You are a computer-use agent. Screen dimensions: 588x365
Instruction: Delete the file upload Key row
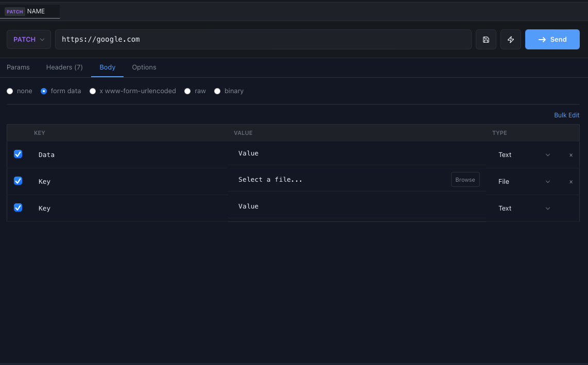pos(570,181)
